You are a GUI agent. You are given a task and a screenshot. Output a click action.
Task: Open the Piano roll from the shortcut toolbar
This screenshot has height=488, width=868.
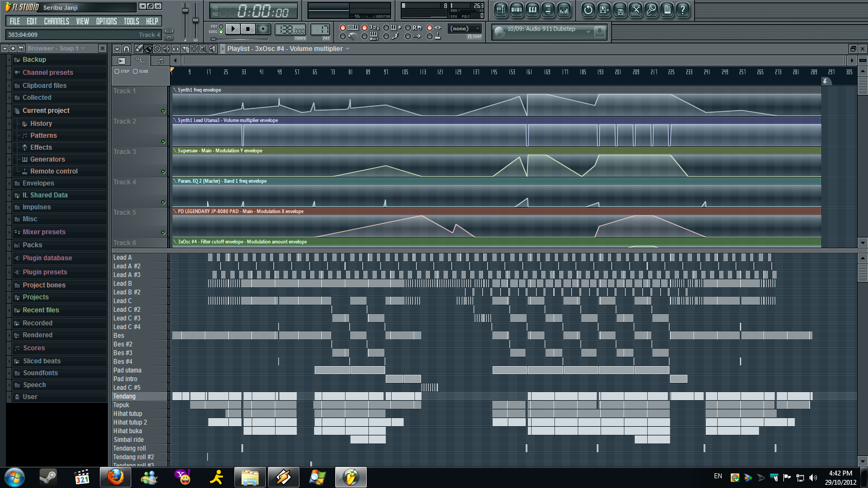[532, 10]
